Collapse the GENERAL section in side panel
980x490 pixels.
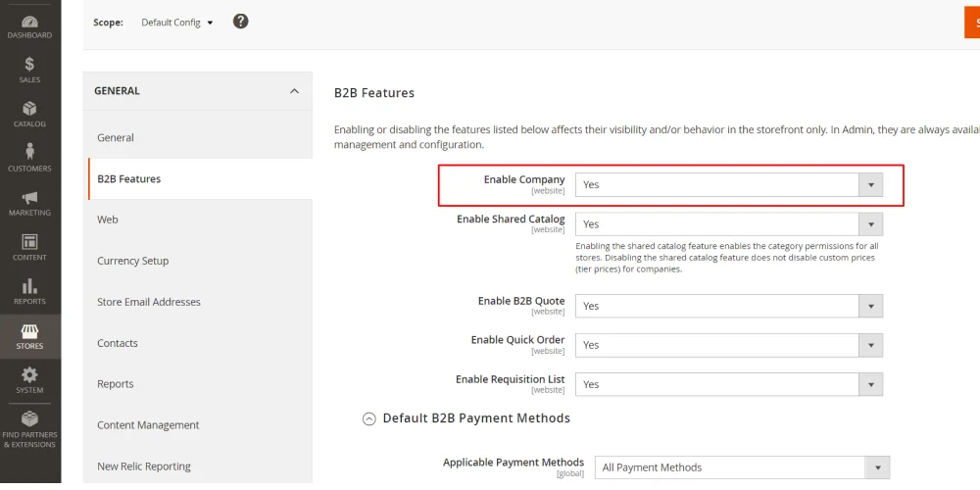[x=294, y=91]
